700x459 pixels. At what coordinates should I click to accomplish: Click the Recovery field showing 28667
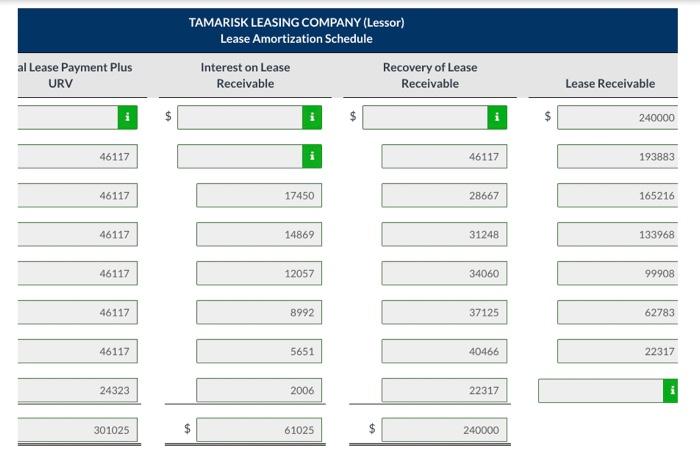444,195
